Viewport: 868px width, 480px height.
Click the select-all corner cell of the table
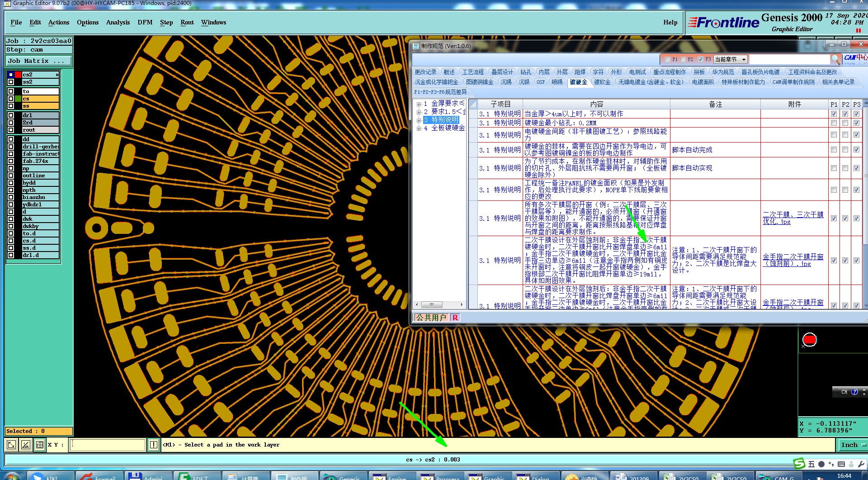click(473, 104)
